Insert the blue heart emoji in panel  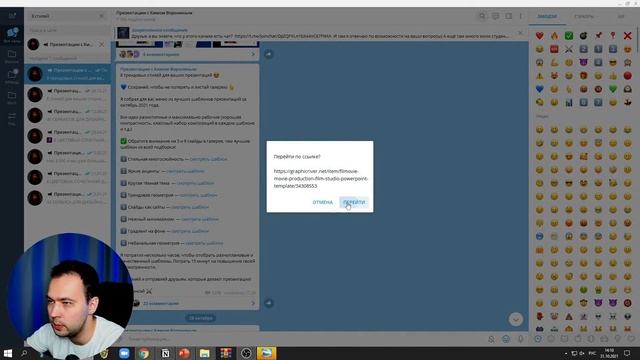point(540,89)
